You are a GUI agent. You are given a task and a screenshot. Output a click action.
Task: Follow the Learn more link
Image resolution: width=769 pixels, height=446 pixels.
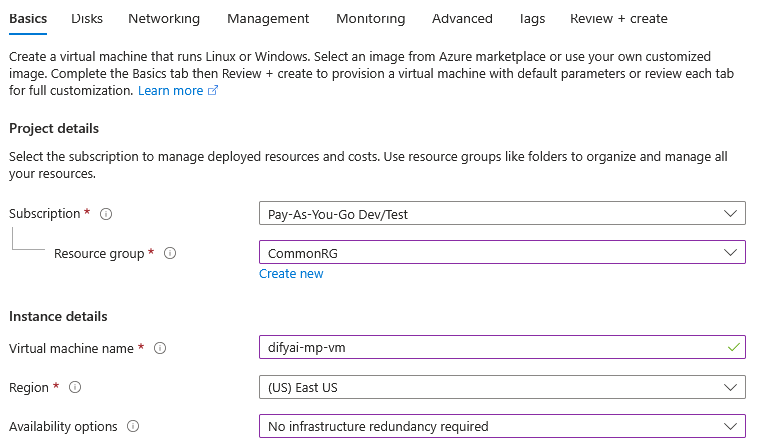point(170,91)
